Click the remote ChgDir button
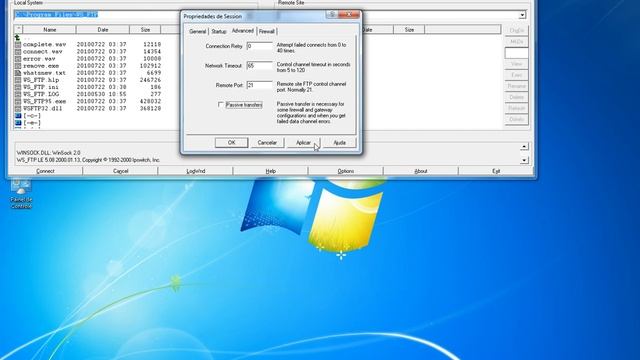This screenshot has height=360, width=640. 516,31
